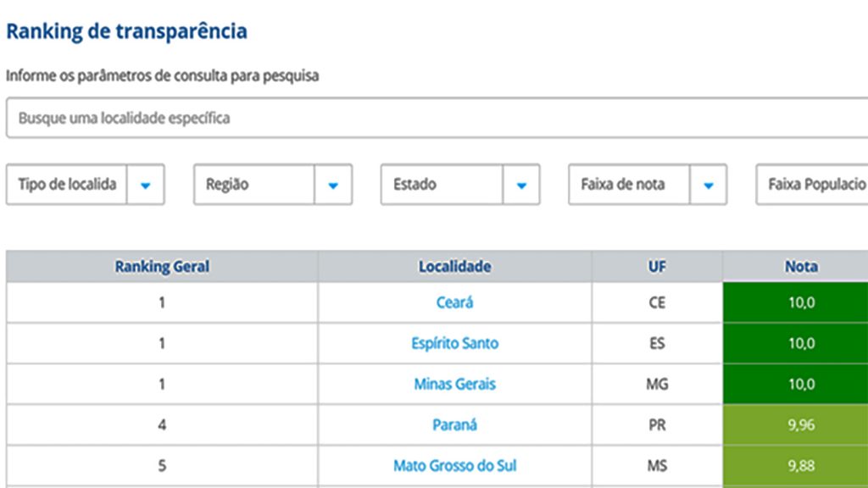868x488 pixels.
Task: Open the Ceará locality link
Action: [x=455, y=302]
